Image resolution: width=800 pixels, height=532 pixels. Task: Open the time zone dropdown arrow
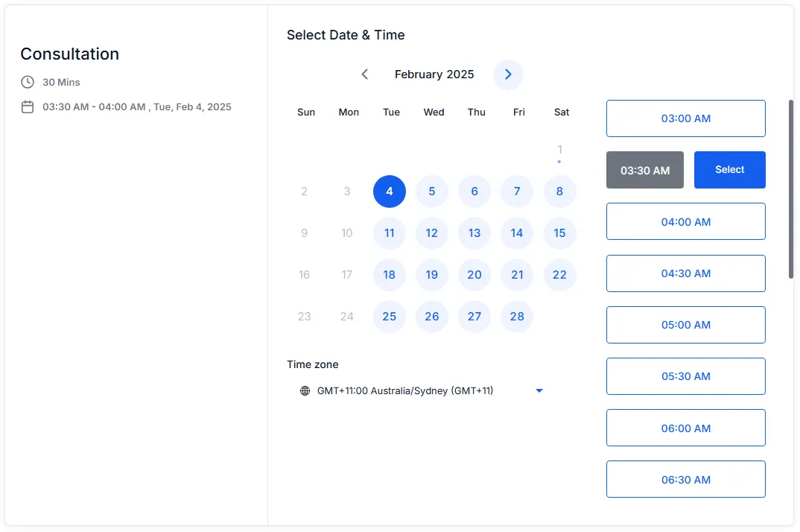point(539,391)
